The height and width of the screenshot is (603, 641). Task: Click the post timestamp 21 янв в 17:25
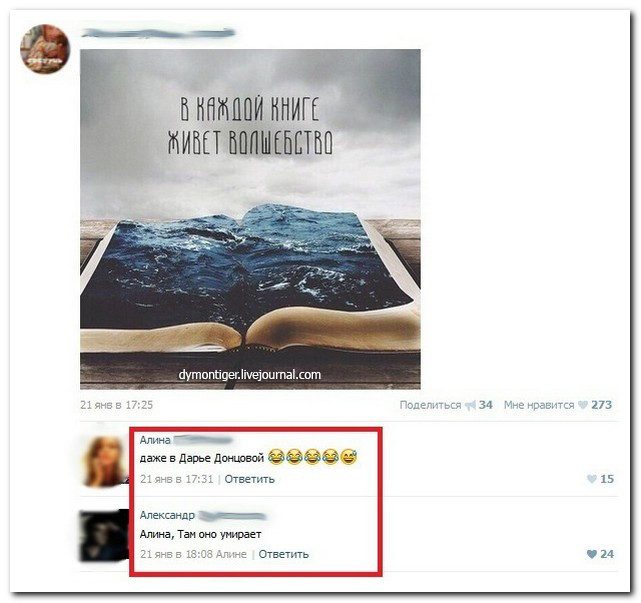(117, 405)
